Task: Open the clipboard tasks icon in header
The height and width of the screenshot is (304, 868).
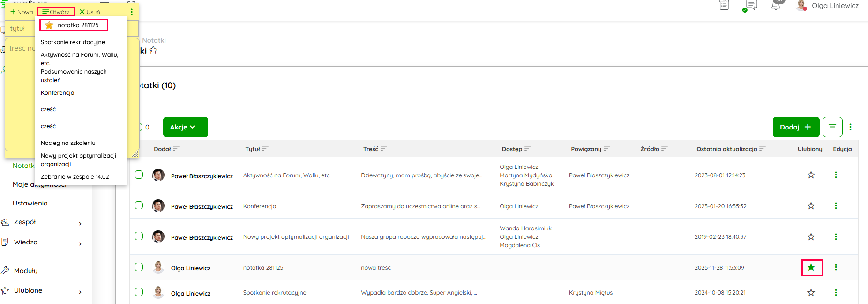Action: [x=724, y=6]
